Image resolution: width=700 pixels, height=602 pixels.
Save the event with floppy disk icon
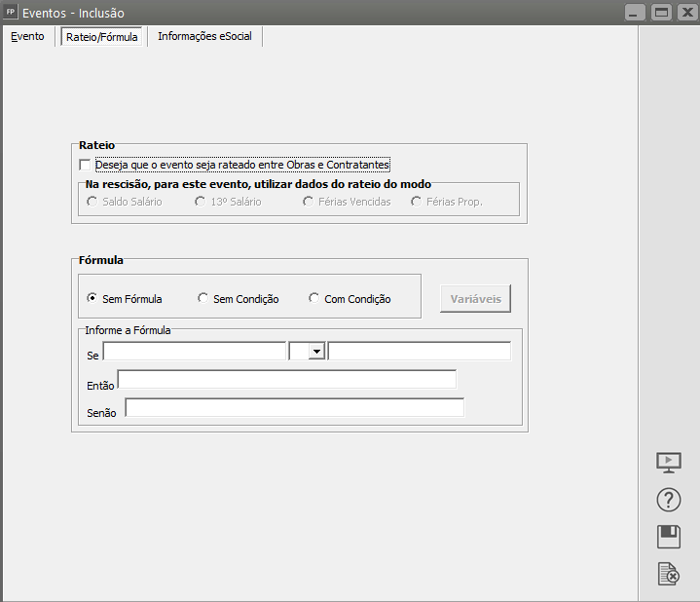(x=669, y=537)
